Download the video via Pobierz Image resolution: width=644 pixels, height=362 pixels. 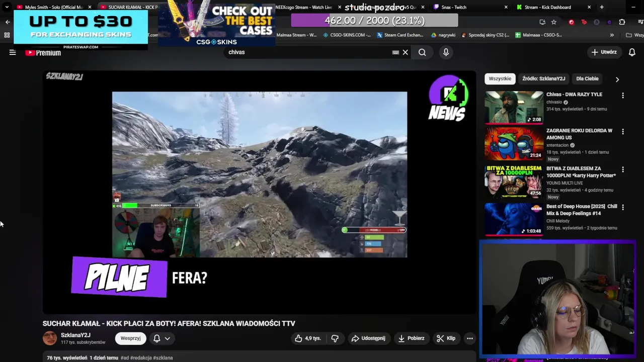tap(411, 338)
